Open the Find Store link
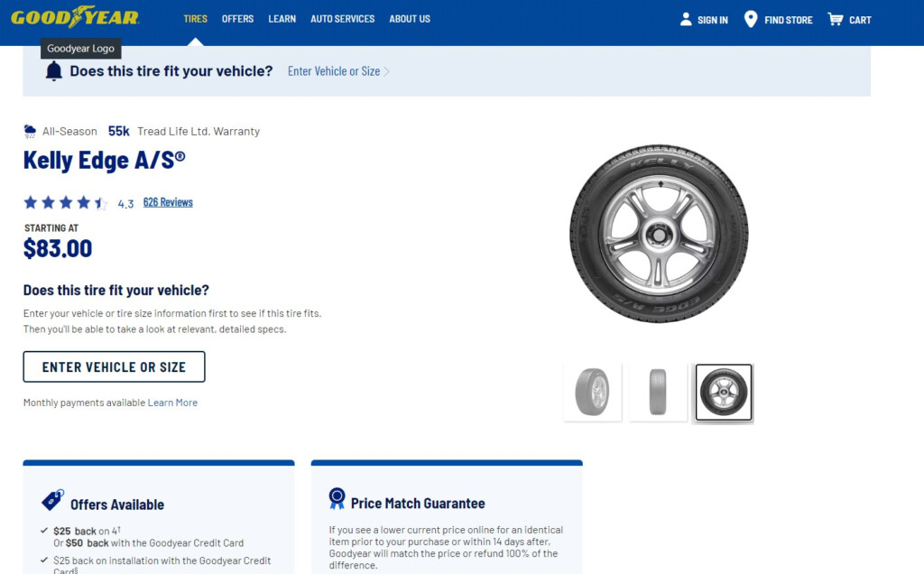The image size is (924, 574). click(x=789, y=20)
